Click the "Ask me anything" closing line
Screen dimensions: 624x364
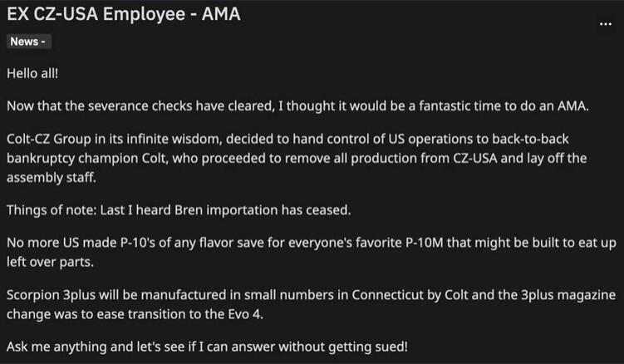(x=208, y=347)
